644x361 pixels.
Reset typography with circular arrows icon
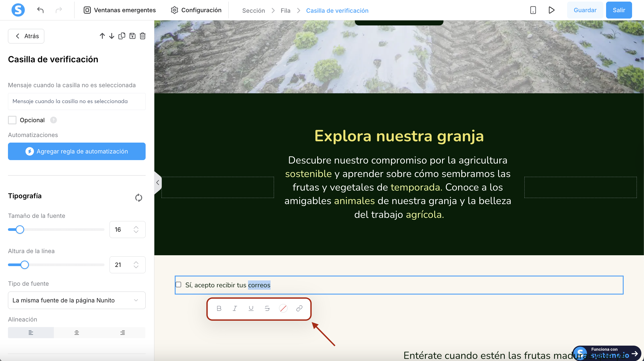(138, 198)
